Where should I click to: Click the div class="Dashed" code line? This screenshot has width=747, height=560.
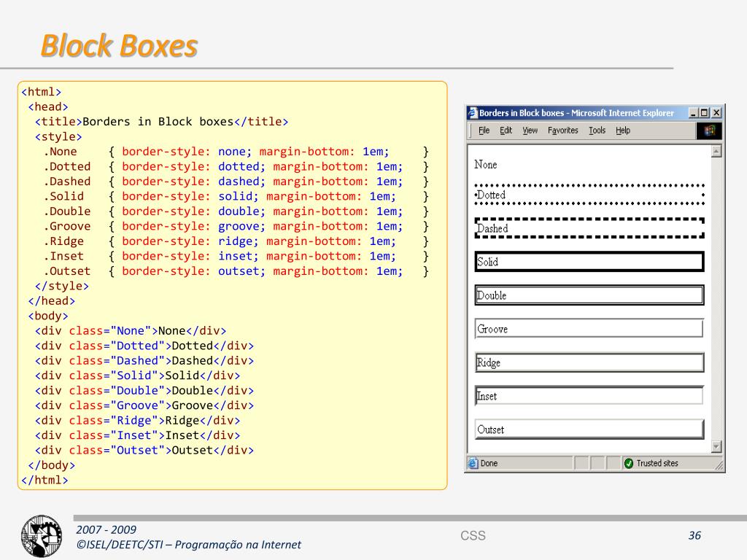click(144, 361)
